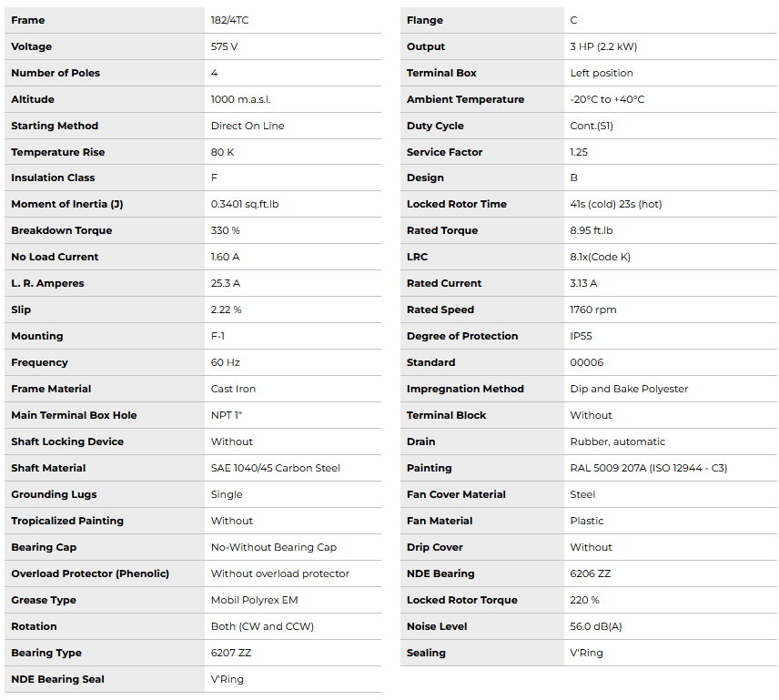Screen dimensions: 779x700
Task: Click the Starting Method label
Action: 55,126
